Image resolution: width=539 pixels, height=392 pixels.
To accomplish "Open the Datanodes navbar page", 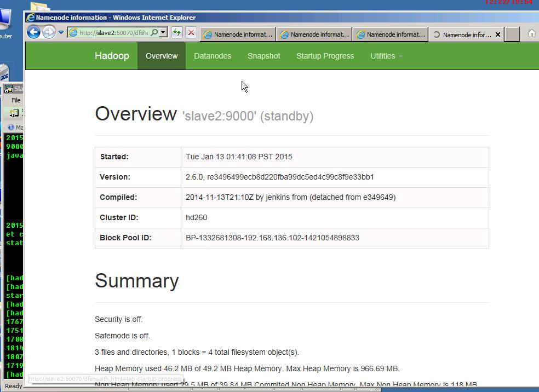I will pos(213,56).
